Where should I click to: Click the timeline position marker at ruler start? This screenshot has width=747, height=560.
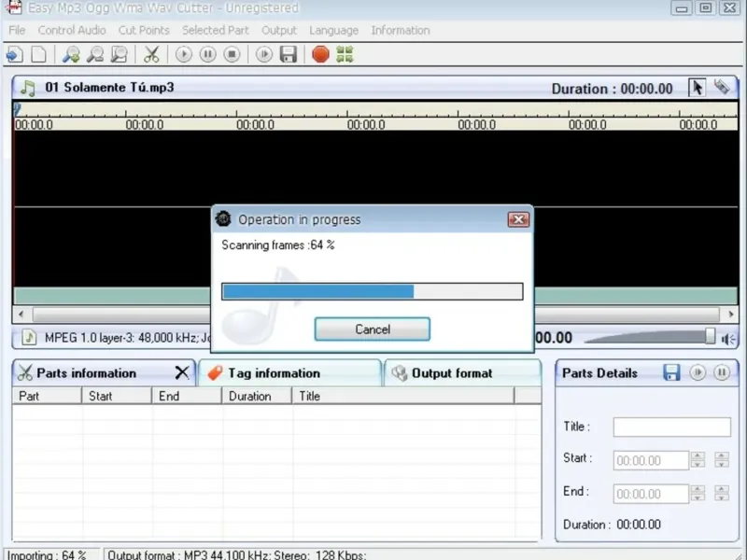coord(18,110)
